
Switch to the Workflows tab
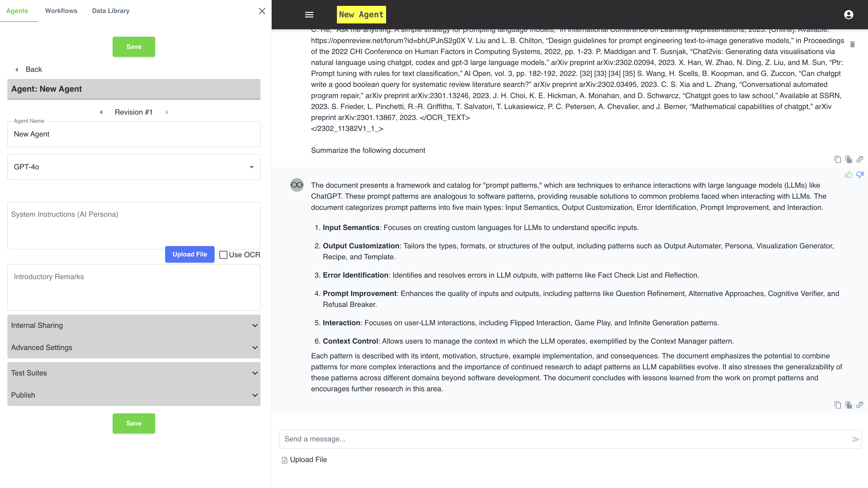[61, 11]
